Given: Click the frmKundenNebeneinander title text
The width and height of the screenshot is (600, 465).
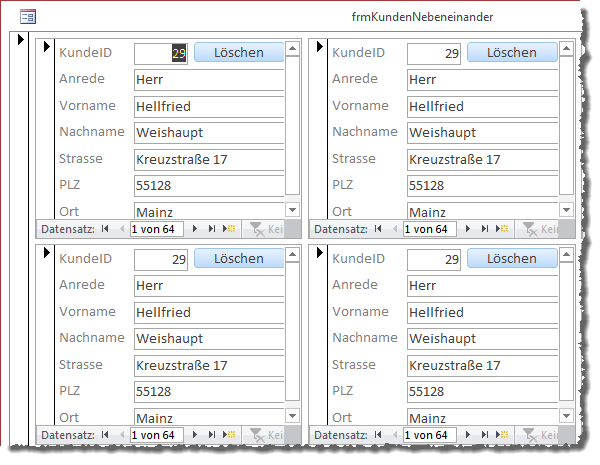Looking at the screenshot, I should tap(422, 17).
